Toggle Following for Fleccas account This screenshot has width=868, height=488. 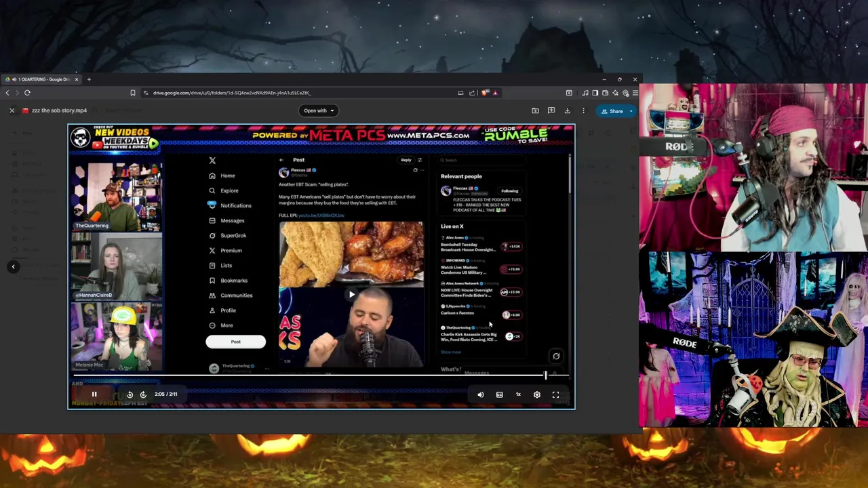pyautogui.click(x=509, y=191)
